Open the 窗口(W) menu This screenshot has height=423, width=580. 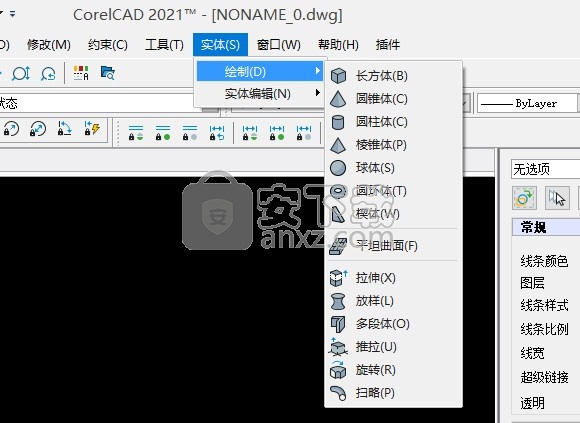(279, 45)
